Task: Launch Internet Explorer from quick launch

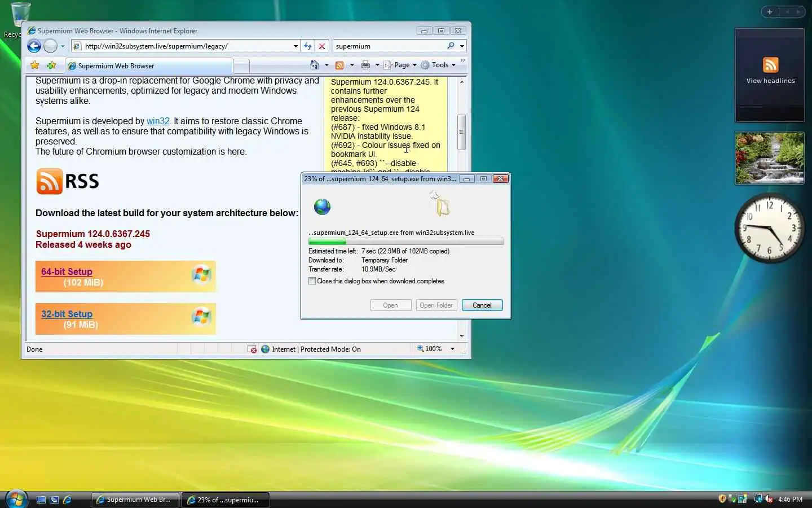Action: click(67, 500)
